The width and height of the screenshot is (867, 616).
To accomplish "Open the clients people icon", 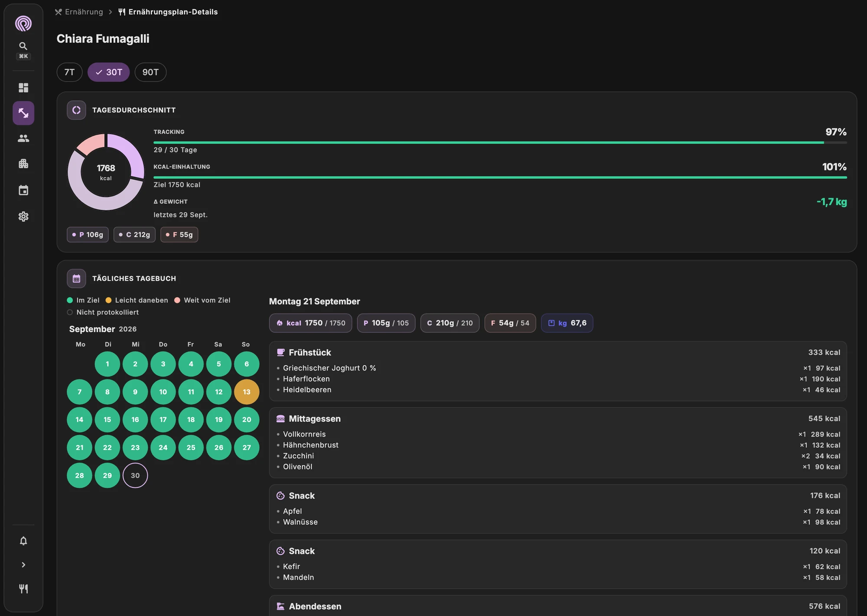I will pos(23,138).
